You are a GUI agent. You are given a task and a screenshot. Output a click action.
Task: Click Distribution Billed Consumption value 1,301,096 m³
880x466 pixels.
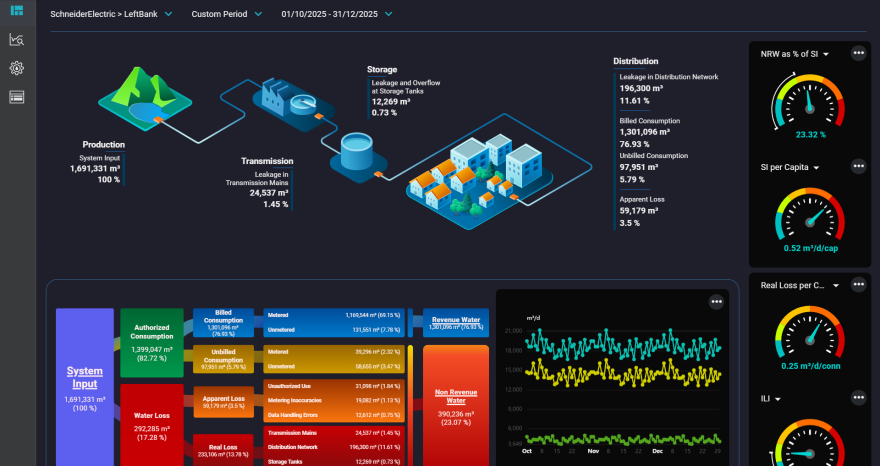[645, 133]
